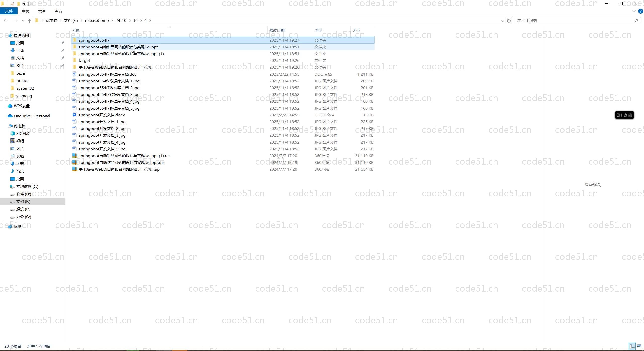Open the address bar history dropdown

pyautogui.click(x=503, y=21)
